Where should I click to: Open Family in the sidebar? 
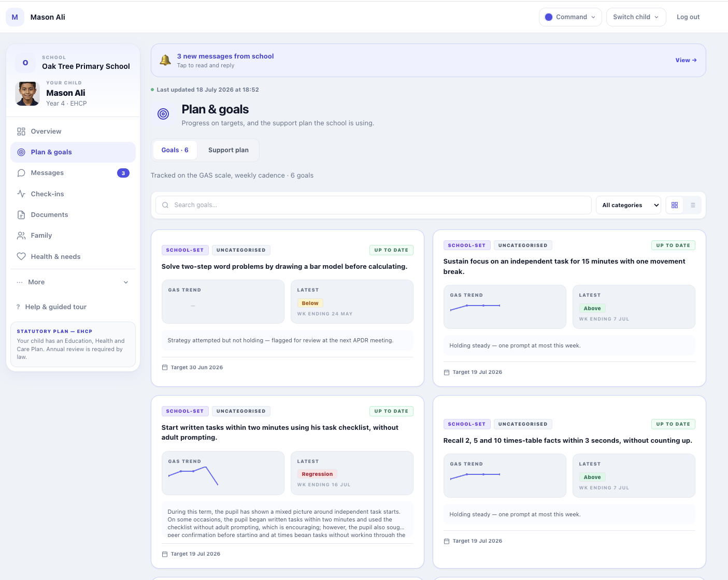pyautogui.click(x=73, y=236)
